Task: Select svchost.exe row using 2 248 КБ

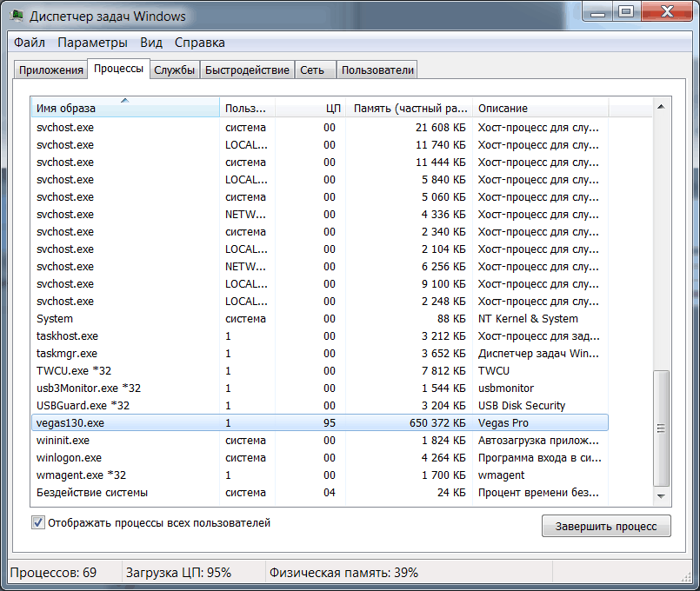Action: click(x=320, y=301)
